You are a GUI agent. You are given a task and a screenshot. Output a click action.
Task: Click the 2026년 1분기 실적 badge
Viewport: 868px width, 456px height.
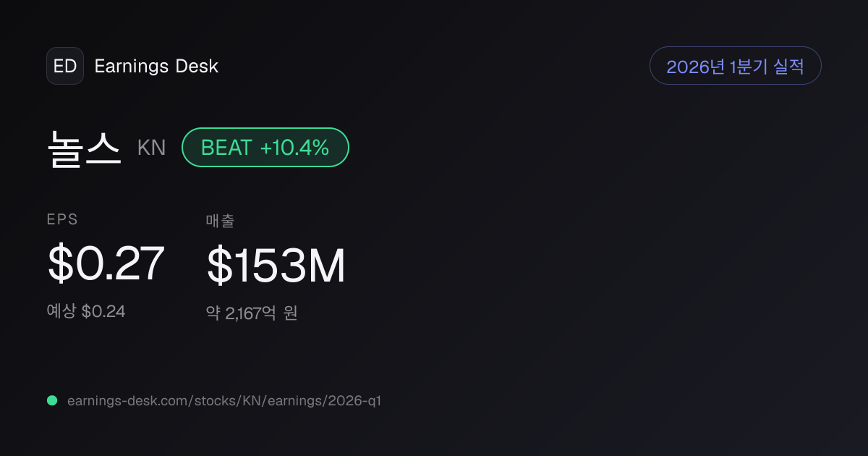click(735, 66)
